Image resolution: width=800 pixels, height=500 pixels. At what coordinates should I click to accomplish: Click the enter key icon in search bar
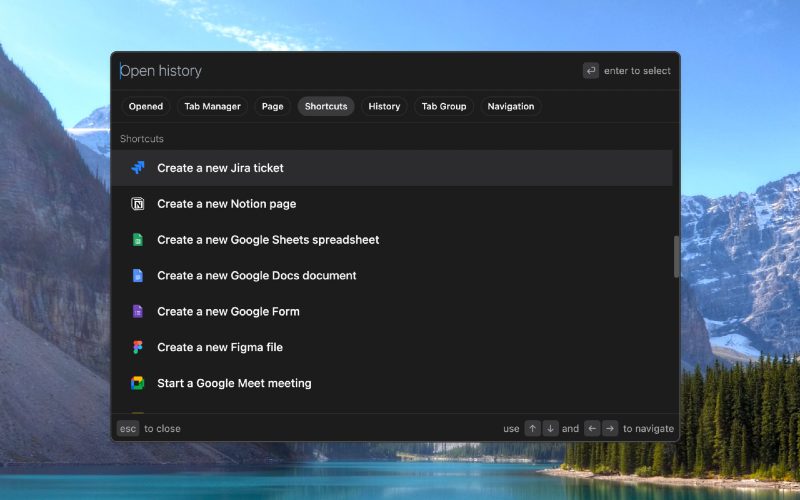tap(591, 71)
